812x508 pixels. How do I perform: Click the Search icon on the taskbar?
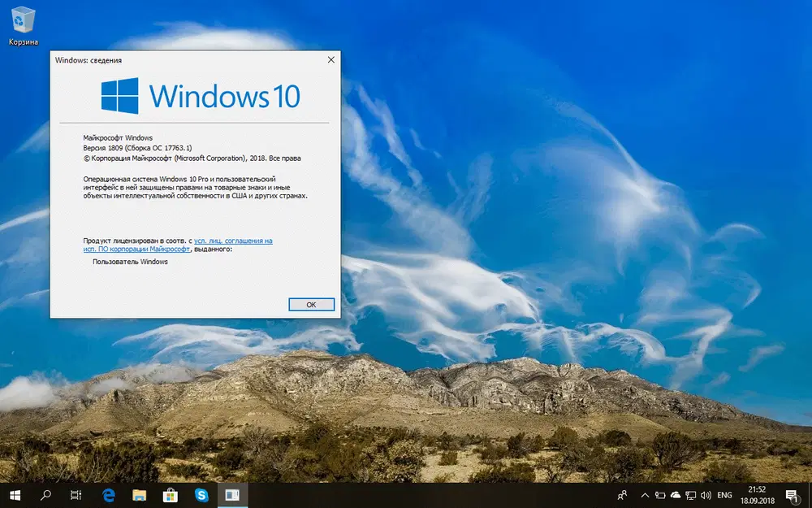pos(45,495)
